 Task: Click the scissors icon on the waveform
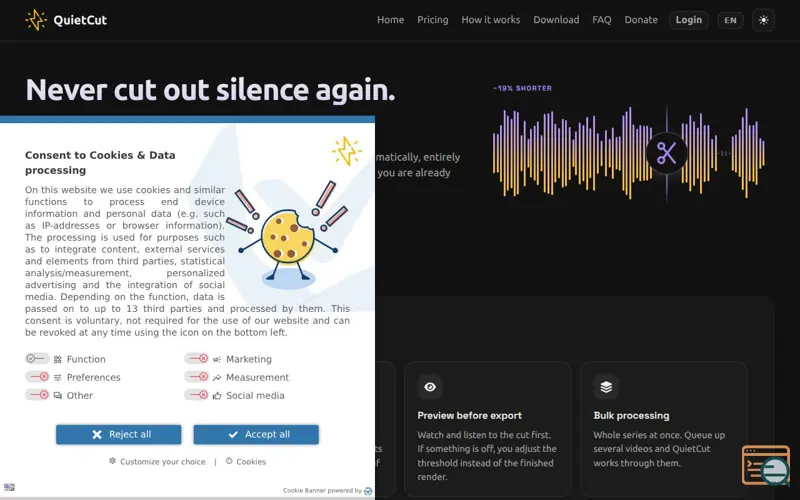[666, 153]
